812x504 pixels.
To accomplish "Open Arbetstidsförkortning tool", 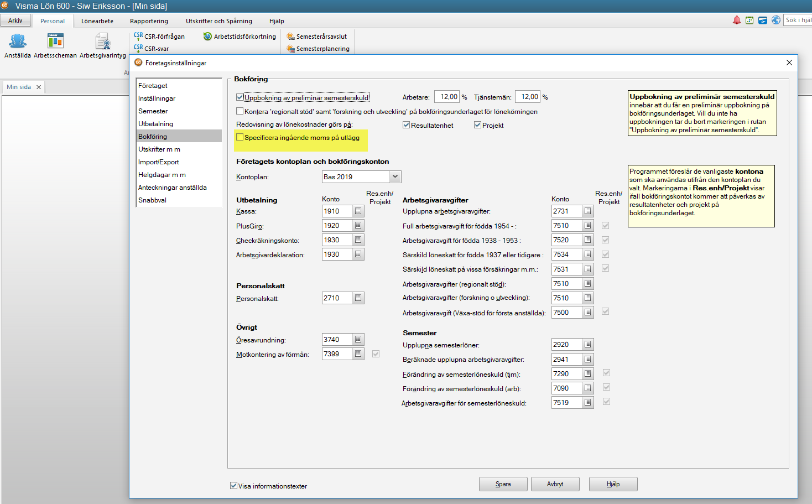I will [240, 37].
